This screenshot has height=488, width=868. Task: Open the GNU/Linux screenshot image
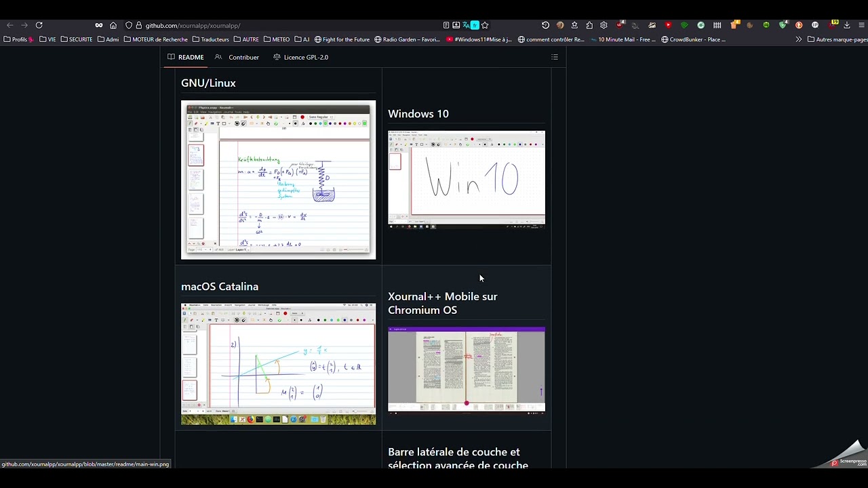tap(278, 180)
